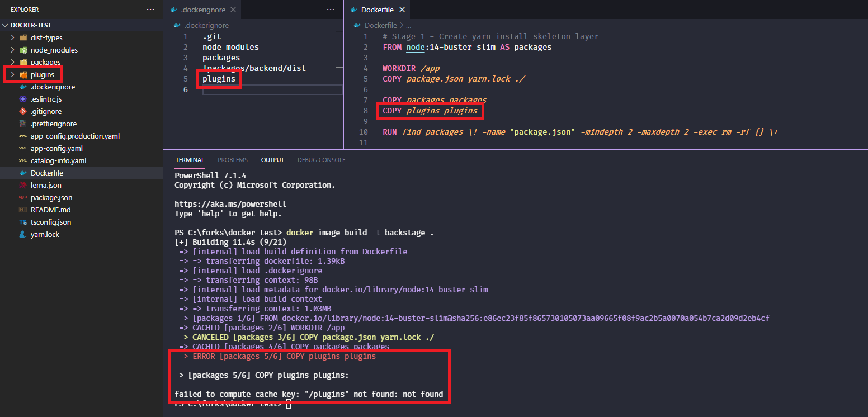Open the OUTPUT panel

pos(272,159)
